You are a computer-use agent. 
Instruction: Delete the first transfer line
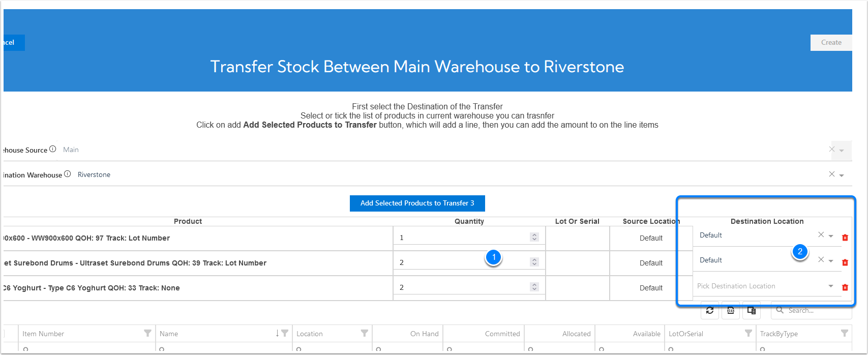[845, 238]
